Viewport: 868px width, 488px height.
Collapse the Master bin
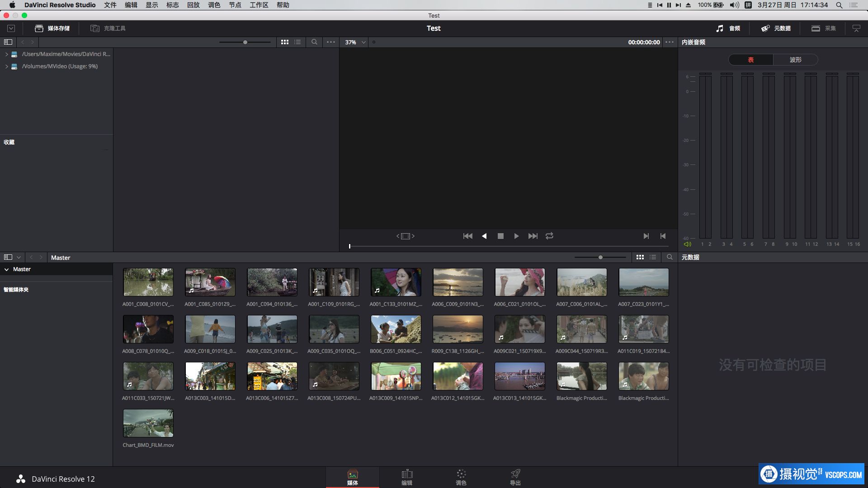(x=6, y=269)
